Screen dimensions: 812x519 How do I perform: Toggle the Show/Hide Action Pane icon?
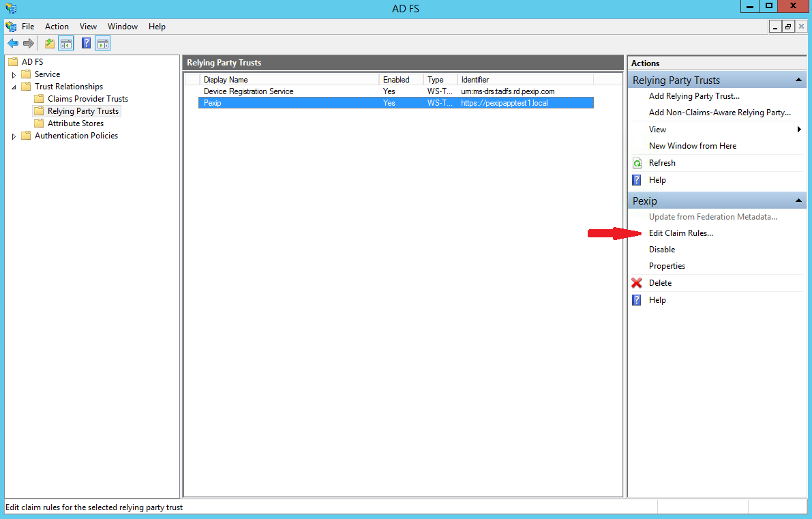point(102,44)
